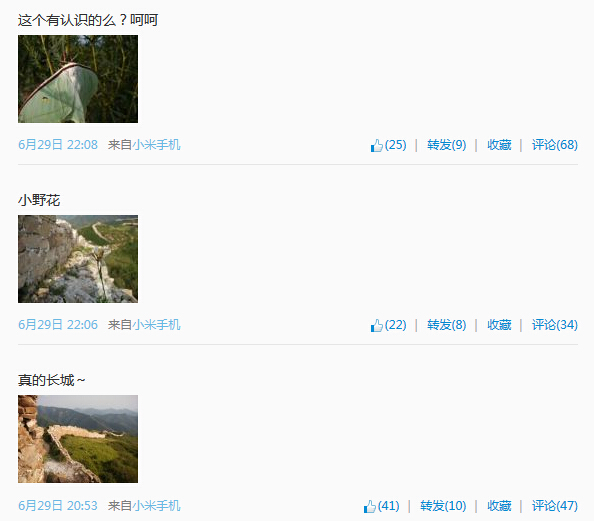Viewport: 594px width, 521px height.
Task: Open the 小野花 wall photo thumbnail
Action: pyautogui.click(x=78, y=259)
